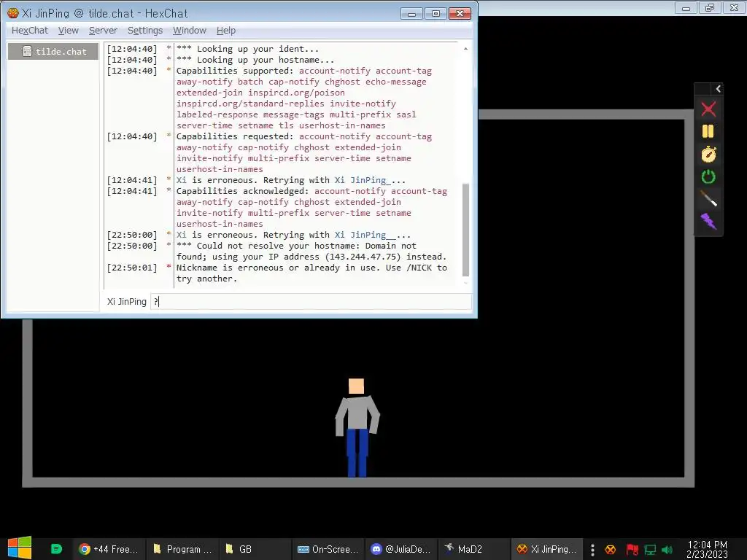Open the View menu
Viewport: 747px width, 560px height.
(x=68, y=31)
